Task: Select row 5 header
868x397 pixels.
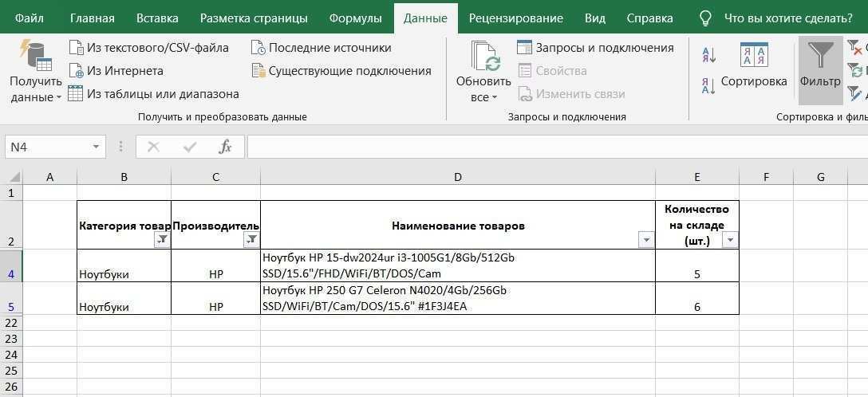Action: point(12,299)
